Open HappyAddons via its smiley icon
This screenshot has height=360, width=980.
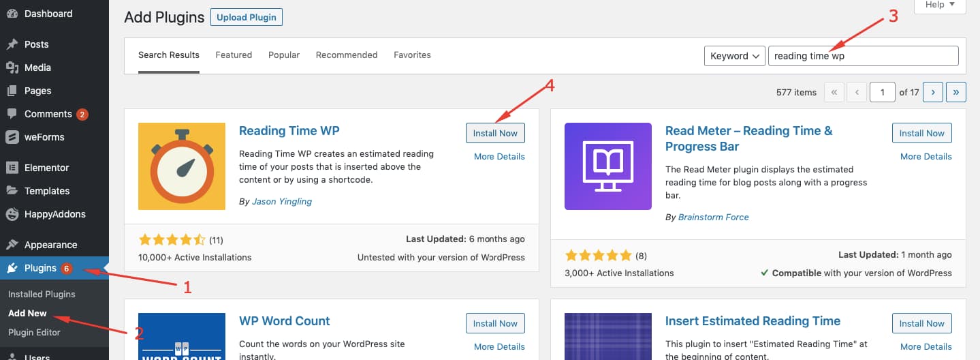click(x=12, y=214)
